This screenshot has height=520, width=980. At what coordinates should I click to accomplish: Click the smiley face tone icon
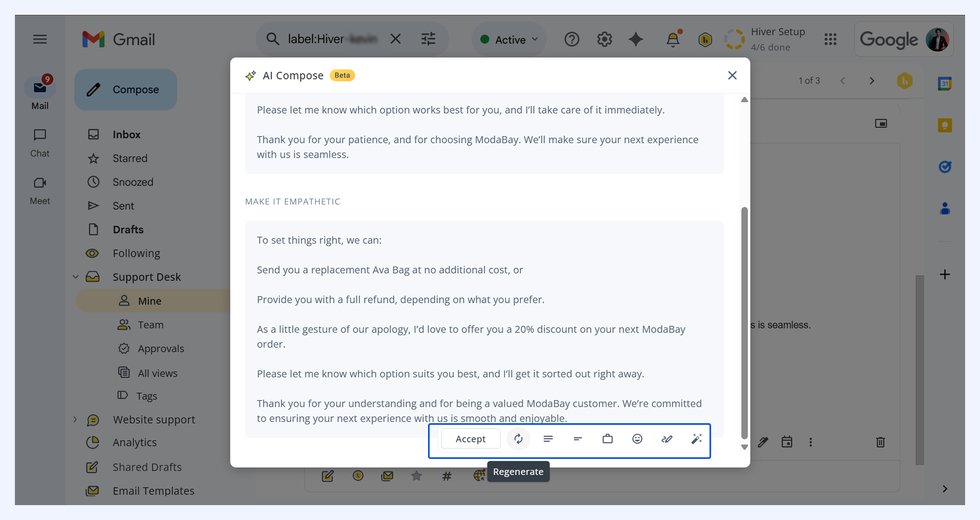pyautogui.click(x=637, y=439)
